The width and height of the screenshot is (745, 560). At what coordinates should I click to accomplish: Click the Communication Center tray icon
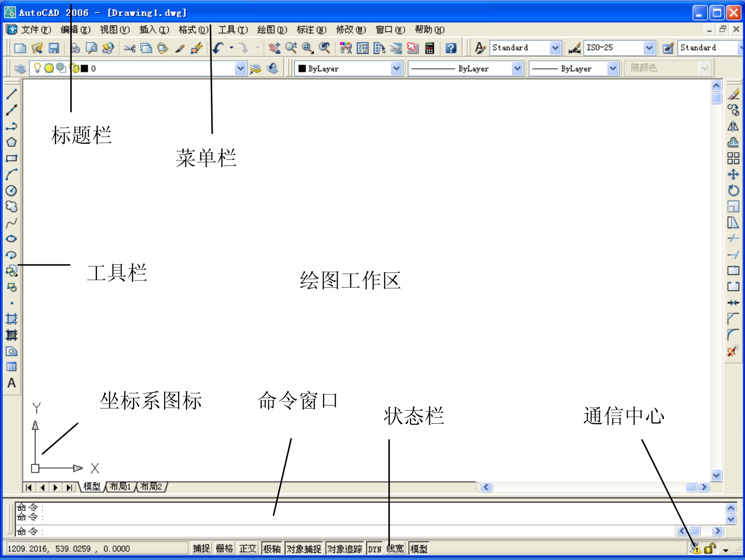pos(695,548)
